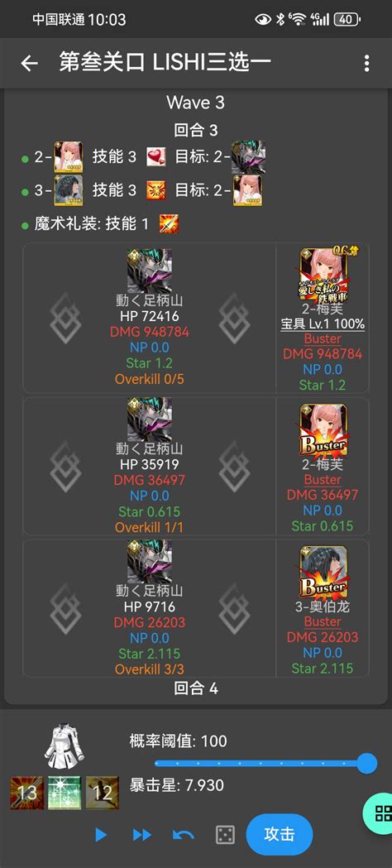
Task: Open the three-dot overflow menu
Action: [x=366, y=63]
